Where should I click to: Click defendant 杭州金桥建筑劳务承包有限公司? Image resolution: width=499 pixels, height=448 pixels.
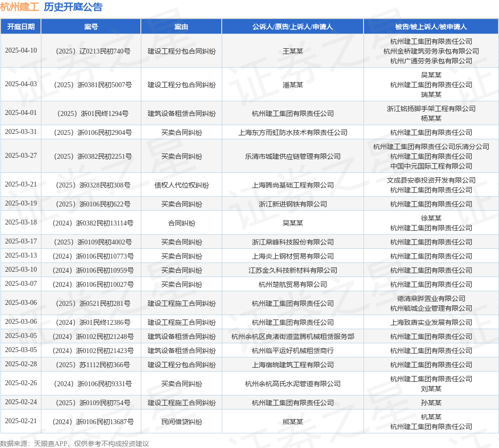click(431, 51)
